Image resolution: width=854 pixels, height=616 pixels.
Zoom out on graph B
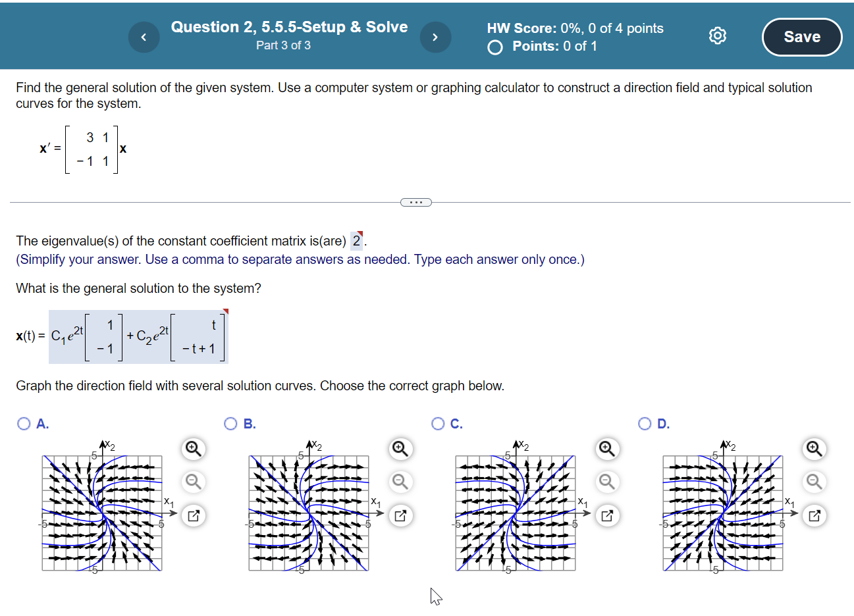click(x=400, y=482)
